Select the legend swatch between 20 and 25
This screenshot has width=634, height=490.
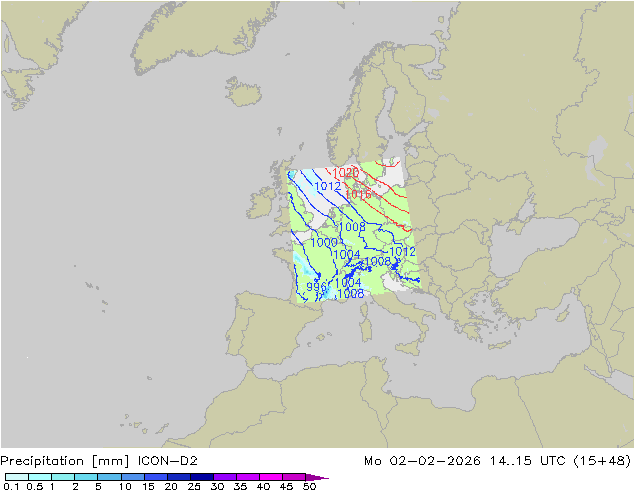click(179, 477)
